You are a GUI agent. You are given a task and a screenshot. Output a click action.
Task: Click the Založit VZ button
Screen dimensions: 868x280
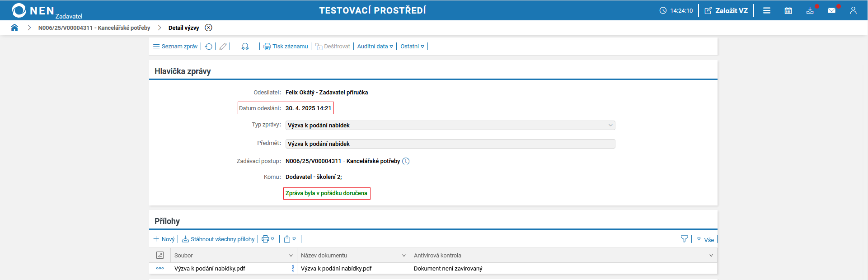[726, 10]
